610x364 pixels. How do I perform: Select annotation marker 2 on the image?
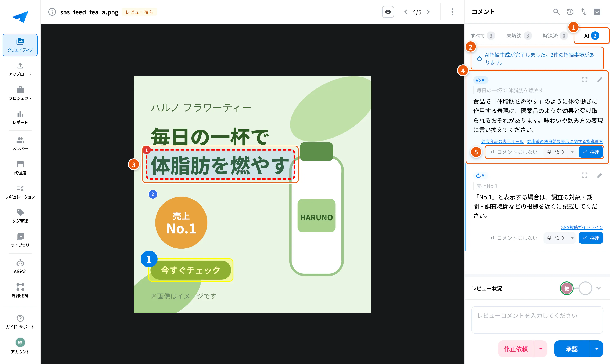coord(153,194)
